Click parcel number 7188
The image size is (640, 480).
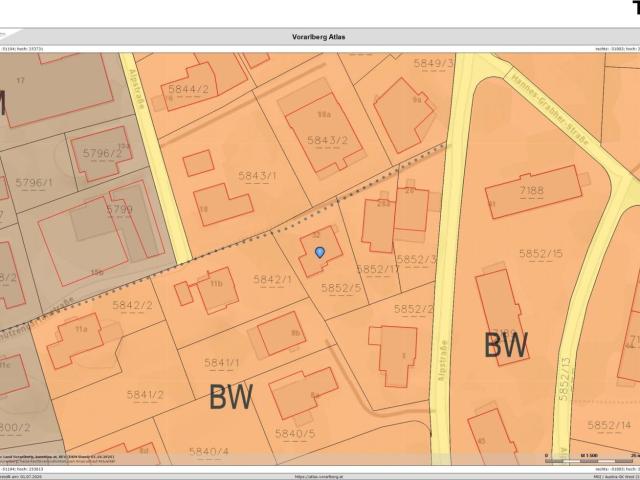tap(532, 191)
